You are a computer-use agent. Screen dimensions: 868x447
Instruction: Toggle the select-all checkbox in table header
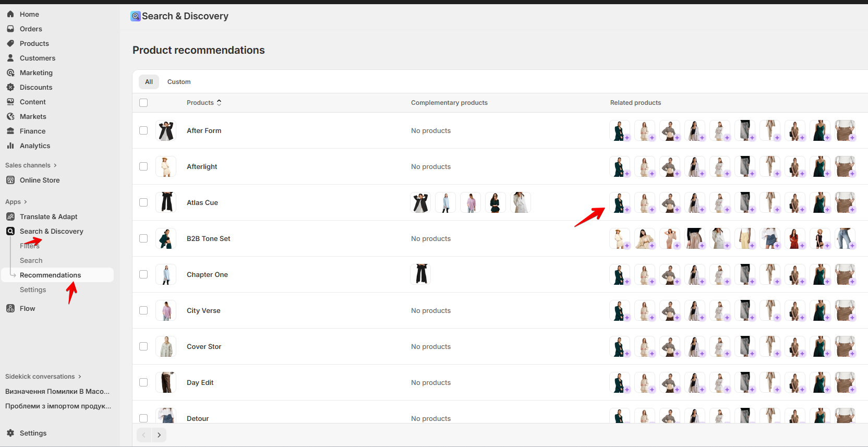point(143,103)
